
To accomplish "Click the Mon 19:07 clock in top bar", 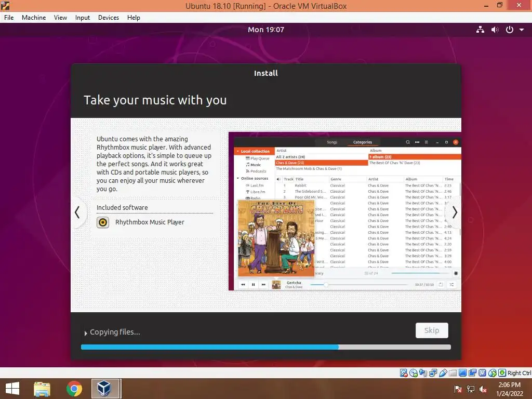I will pos(265,30).
